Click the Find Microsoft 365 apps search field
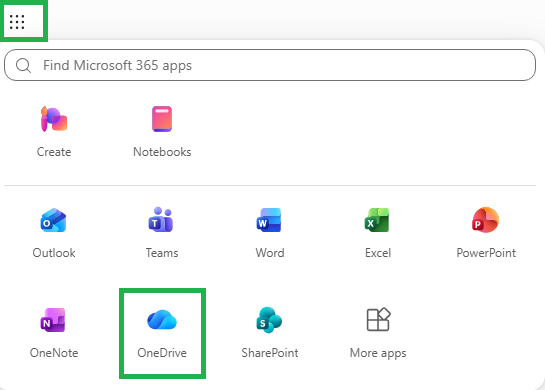The height and width of the screenshot is (390, 545). (270, 65)
